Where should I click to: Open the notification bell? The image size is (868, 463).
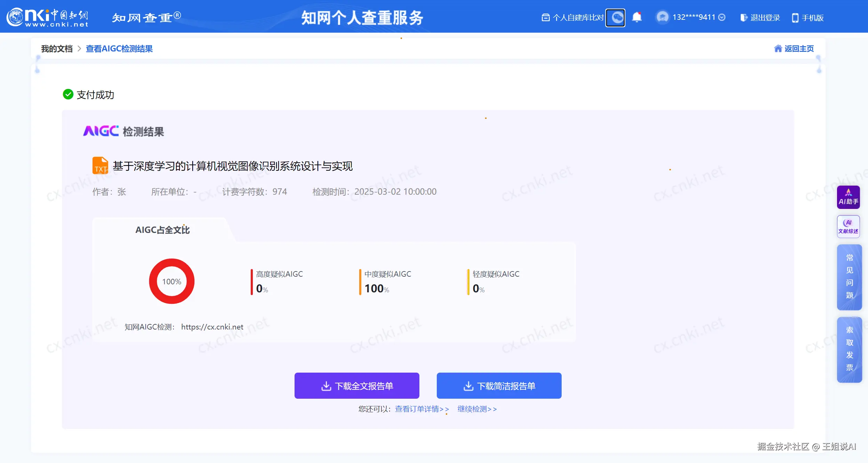pyautogui.click(x=636, y=17)
